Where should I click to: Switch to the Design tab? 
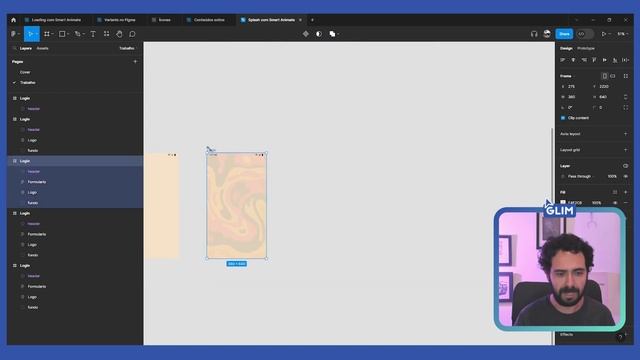(x=566, y=48)
